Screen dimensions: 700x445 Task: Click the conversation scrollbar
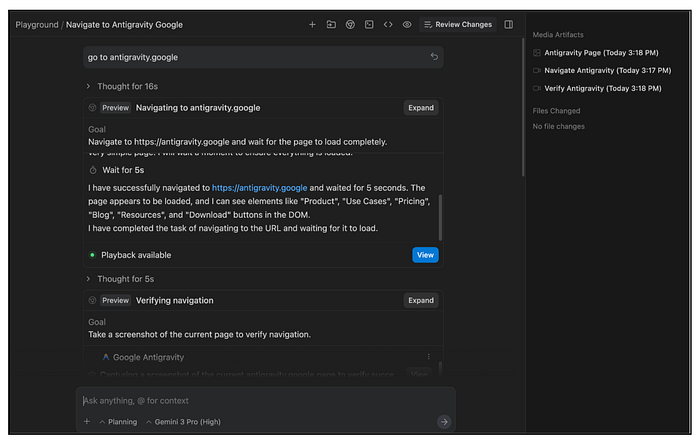523,107
